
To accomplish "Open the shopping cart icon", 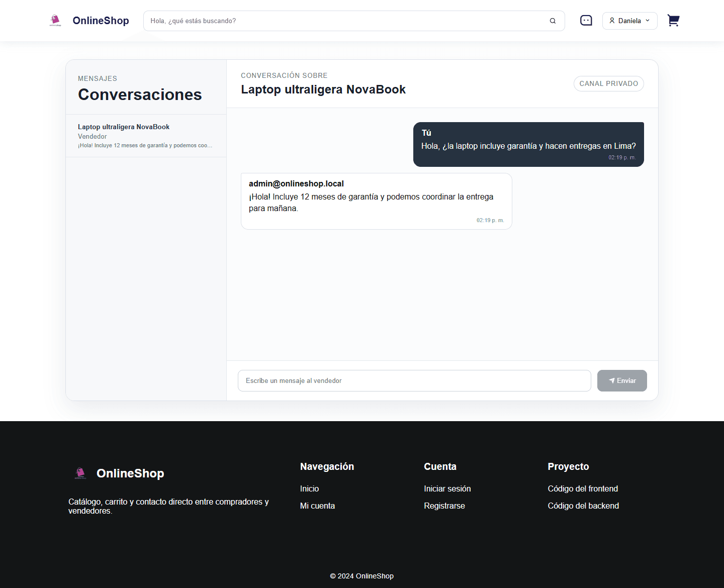I will (673, 21).
